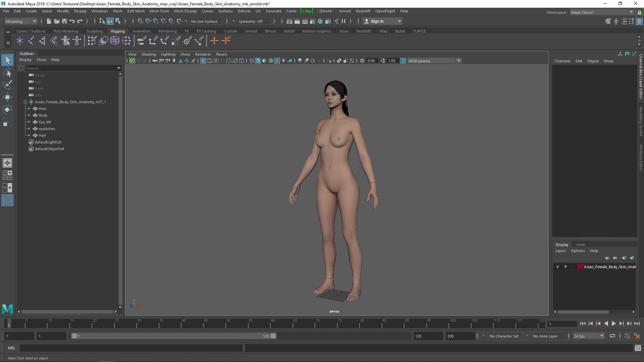Image resolution: width=644 pixels, height=362 pixels.
Task: Switch to the Animation shelf tab
Action: click(x=142, y=31)
